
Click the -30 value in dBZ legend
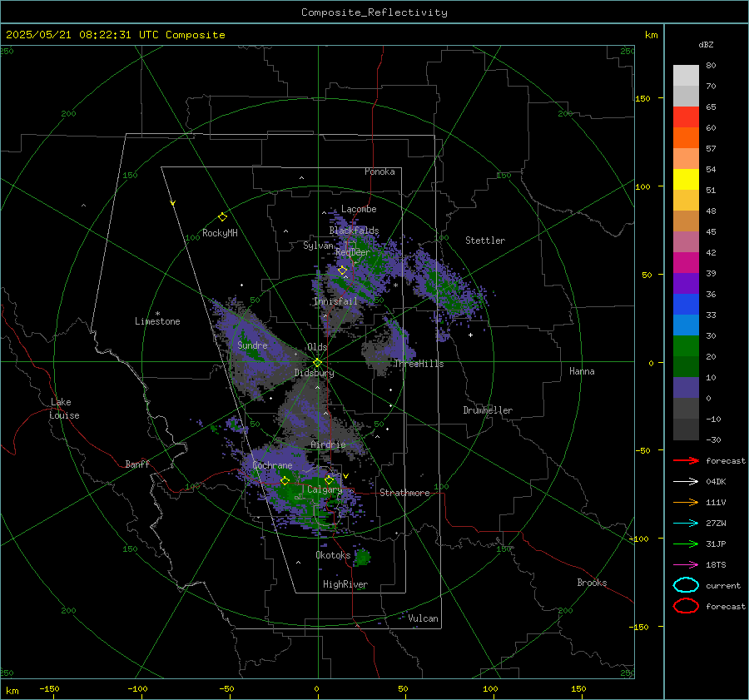click(x=714, y=439)
